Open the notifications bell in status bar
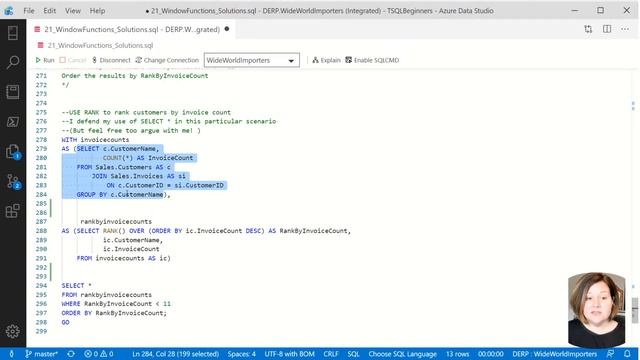Screen dimensions: 640x360 click(x=627, y=354)
